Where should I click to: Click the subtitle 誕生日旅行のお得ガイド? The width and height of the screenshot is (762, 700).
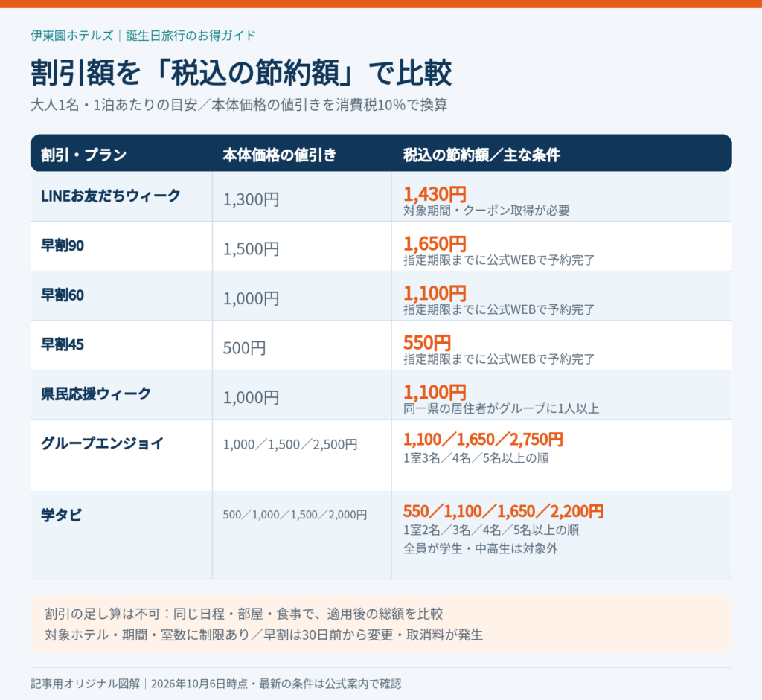pyautogui.click(x=190, y=36)
